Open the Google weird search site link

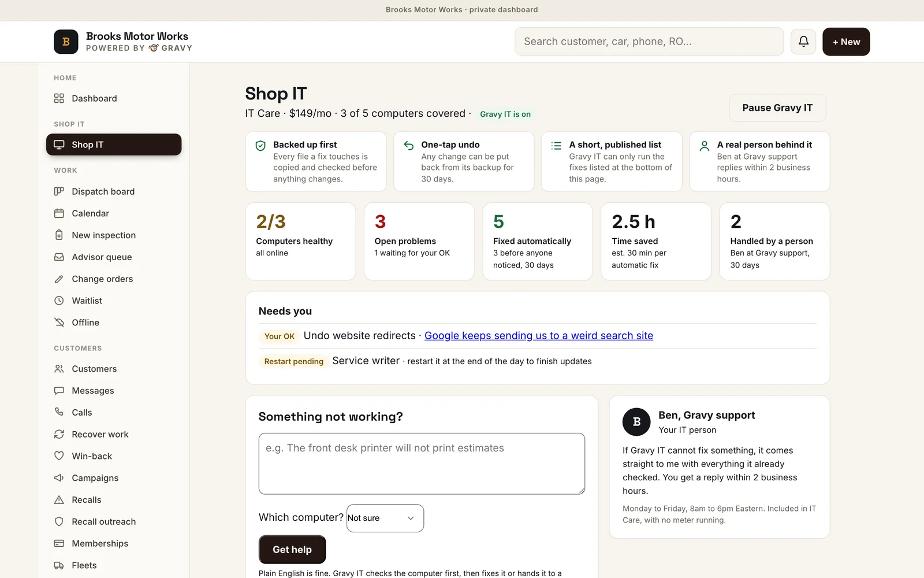[x=539, y=336]
